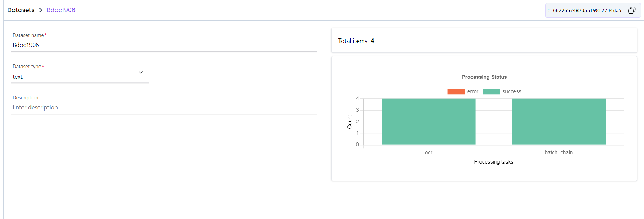Copy the dataset ID to clipboard

coord(632,10)
